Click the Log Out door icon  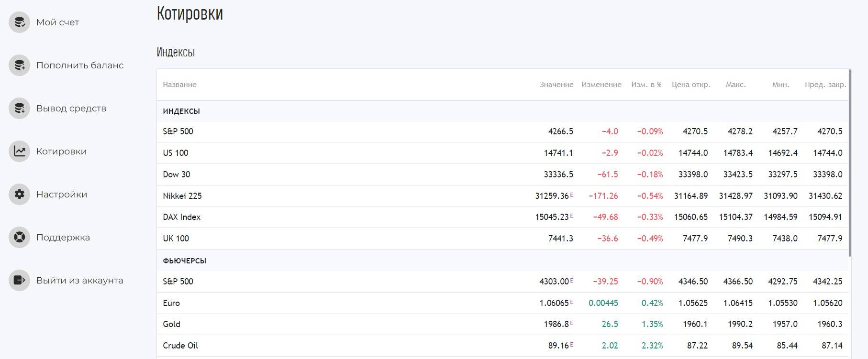coord(20,280)
